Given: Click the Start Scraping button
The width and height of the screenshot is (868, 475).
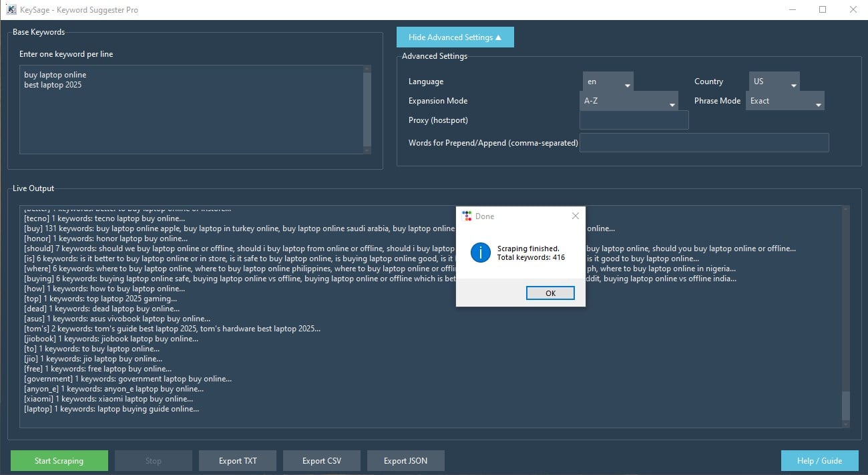Looking at the screenshot, I should pos(59,461).
